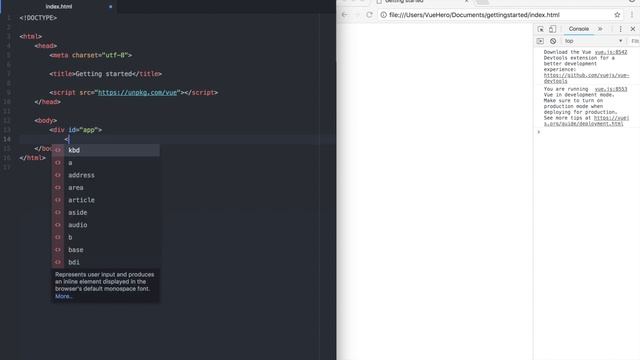Select the base tag suggestion
Viewport: 640px width, 360px height.
[x=105, y=250]
